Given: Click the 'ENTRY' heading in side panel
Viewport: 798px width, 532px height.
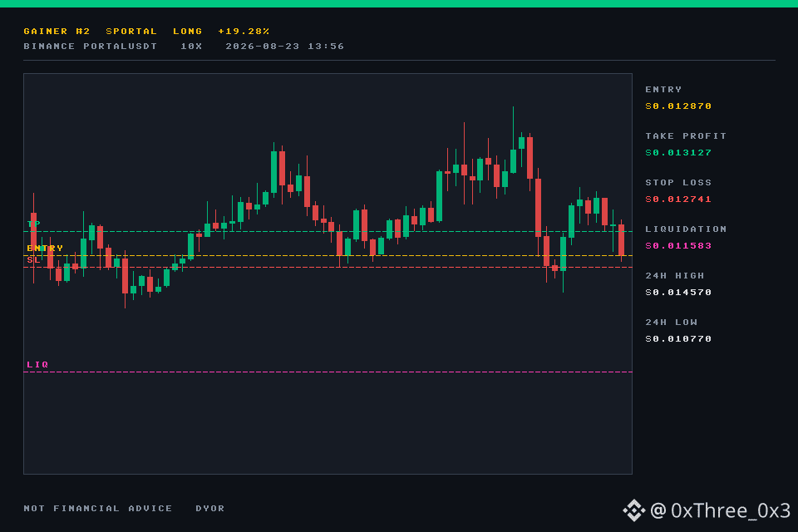Looking at the screenshot, I should point(663,89).
